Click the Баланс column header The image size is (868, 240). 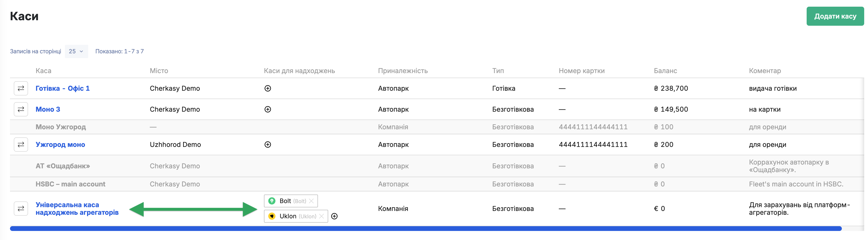tap(665, 71)
